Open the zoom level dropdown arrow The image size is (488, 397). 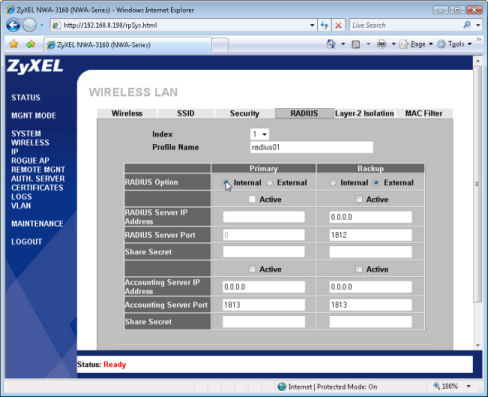(469, 386)
